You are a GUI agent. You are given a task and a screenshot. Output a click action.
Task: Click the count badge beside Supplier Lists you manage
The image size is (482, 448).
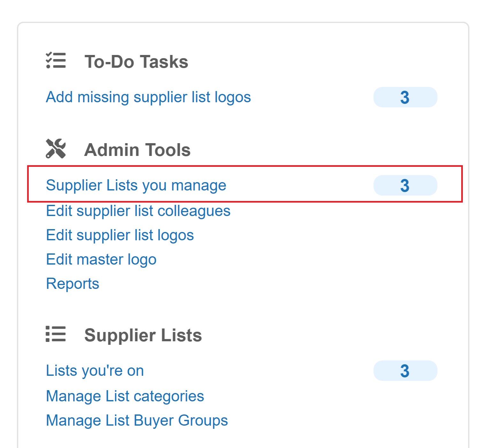[x=405, y=185]
